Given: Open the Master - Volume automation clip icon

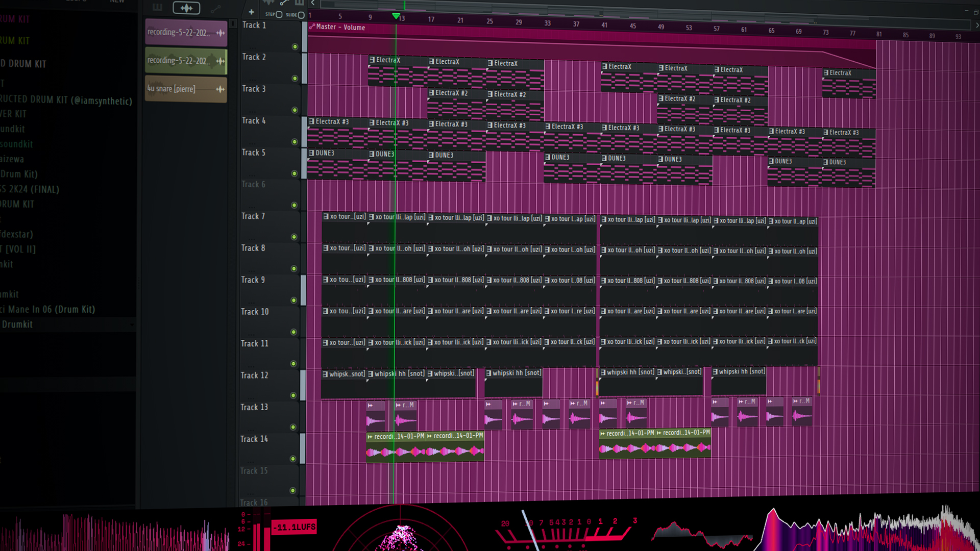Looking at the screenshot, I should coord(312,27).
